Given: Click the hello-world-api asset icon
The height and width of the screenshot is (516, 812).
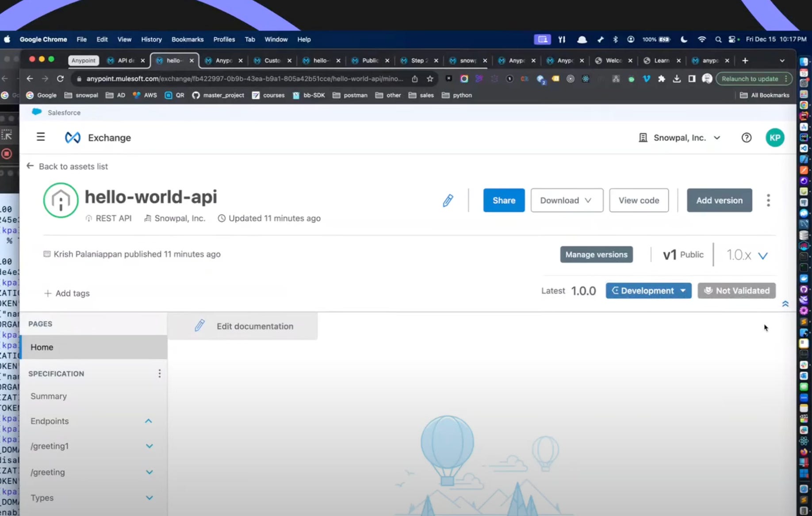Looking at the screenshot, I should point(61,200).
